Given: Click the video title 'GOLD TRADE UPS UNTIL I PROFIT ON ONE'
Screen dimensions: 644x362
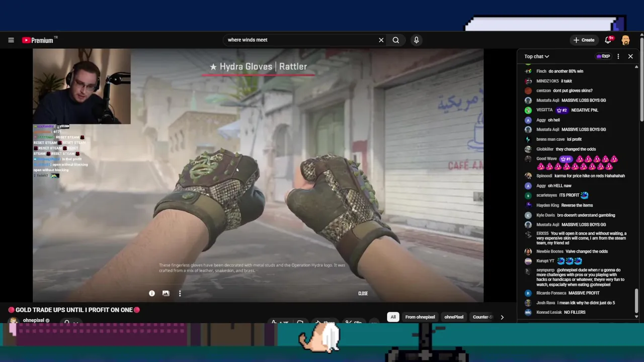Looking at the screenshot, I should pos(74,310).
